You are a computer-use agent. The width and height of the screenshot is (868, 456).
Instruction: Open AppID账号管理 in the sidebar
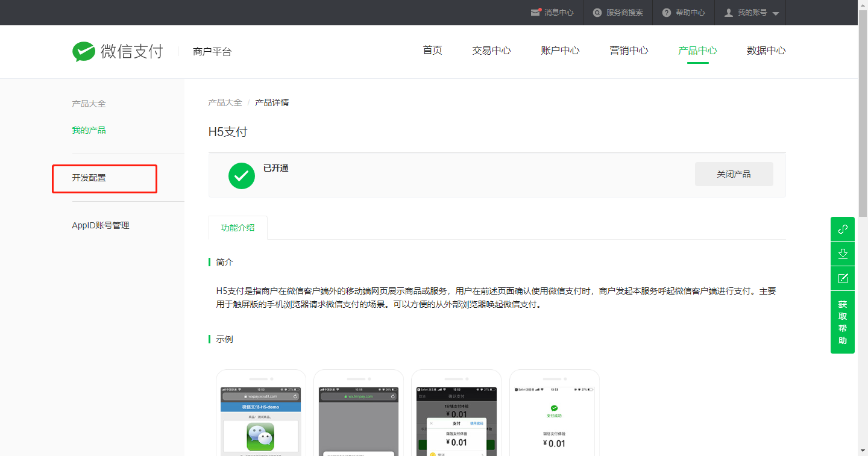coord(101,225)
